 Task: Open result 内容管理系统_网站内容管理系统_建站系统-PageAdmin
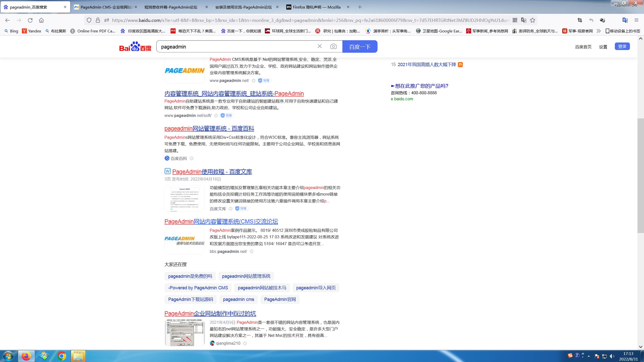[234, 94]
